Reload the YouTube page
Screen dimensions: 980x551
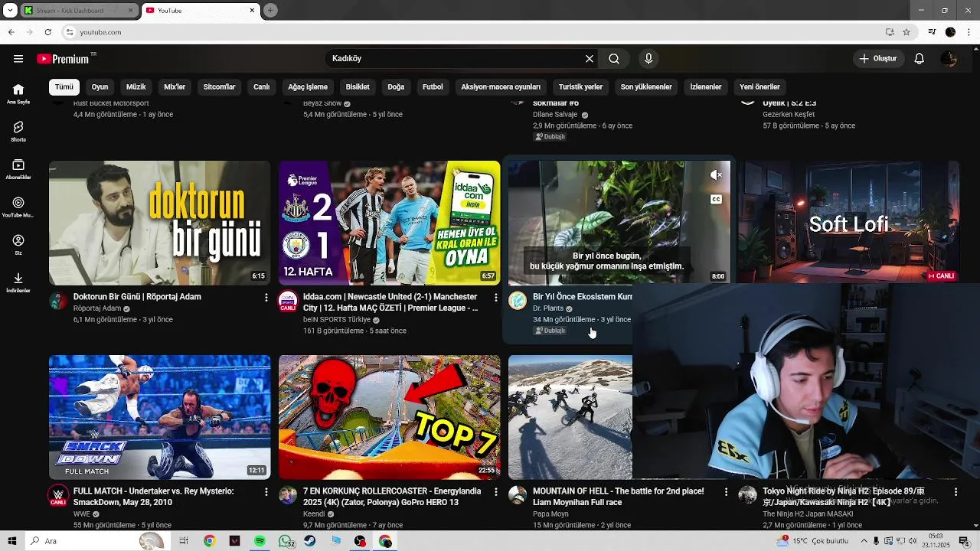point(47,32)
